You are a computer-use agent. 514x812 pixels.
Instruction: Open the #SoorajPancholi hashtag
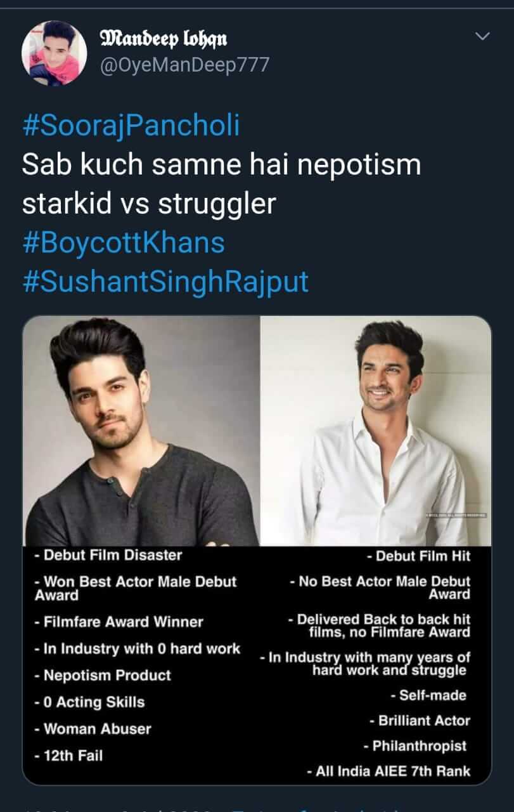(131, 125)
